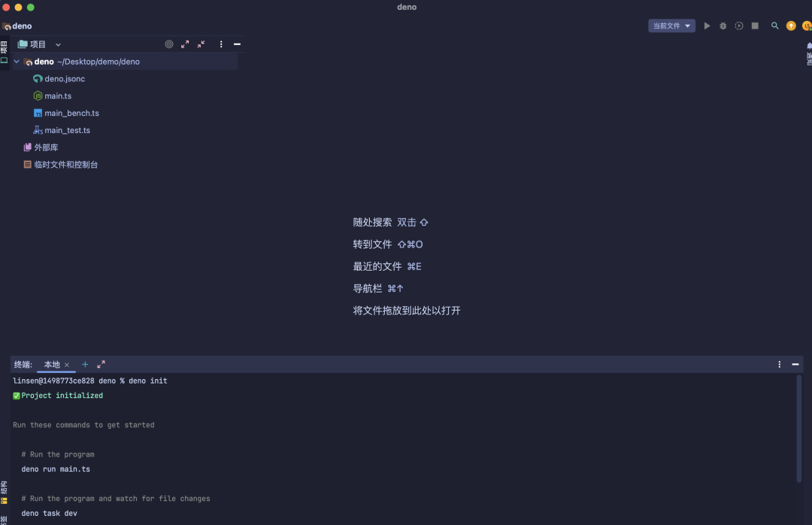Collapse the deno root folder chevron
Viewport: 812px width, 525px height.
(x=17, y=62)
